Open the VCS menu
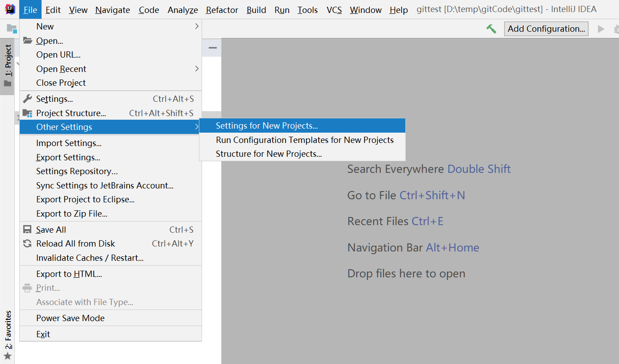Screen dimensions: 619x364 (334, 10)
